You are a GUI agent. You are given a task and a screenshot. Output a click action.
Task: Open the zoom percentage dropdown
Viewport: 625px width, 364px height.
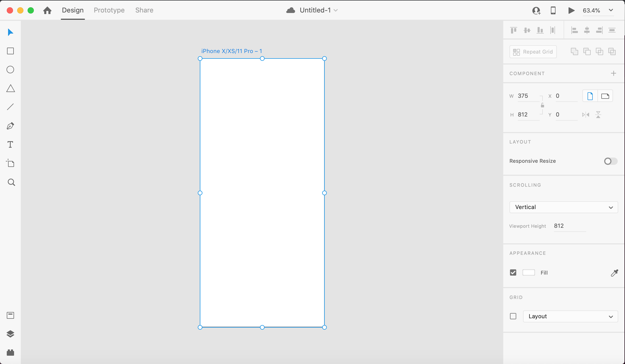point(611,10)
